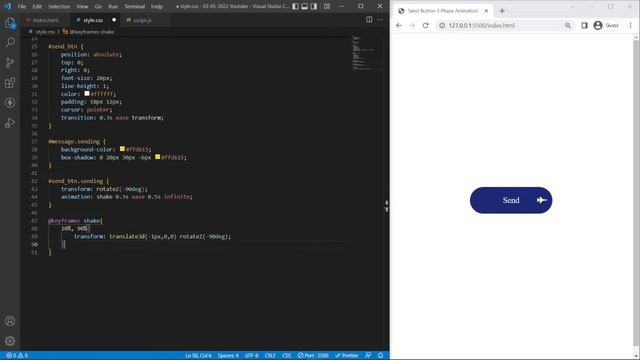Click the Ln 50, Col 6 position indicator
The width and height of the screenshot is (640, 360).
click(x=198, y=356)
